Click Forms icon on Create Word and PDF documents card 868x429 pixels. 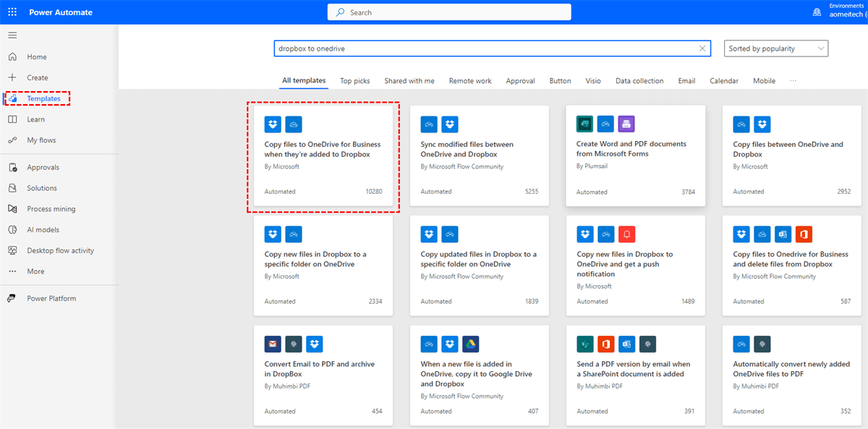585,124
